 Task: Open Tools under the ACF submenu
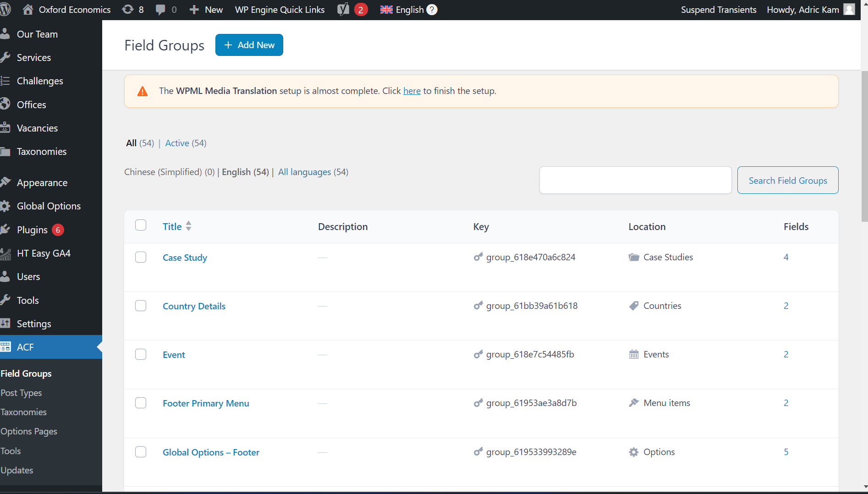[x=11, y=451]
